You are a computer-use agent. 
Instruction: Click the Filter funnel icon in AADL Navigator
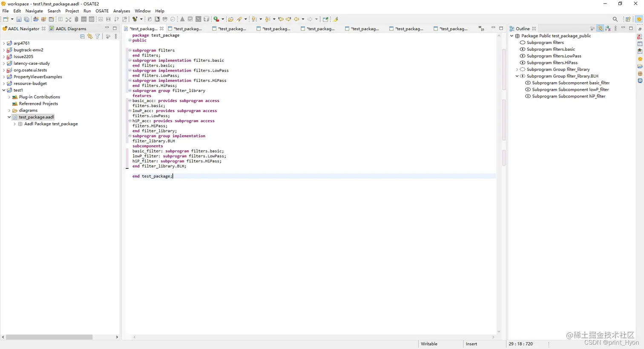pyautogui.click(x=98, y=37)
